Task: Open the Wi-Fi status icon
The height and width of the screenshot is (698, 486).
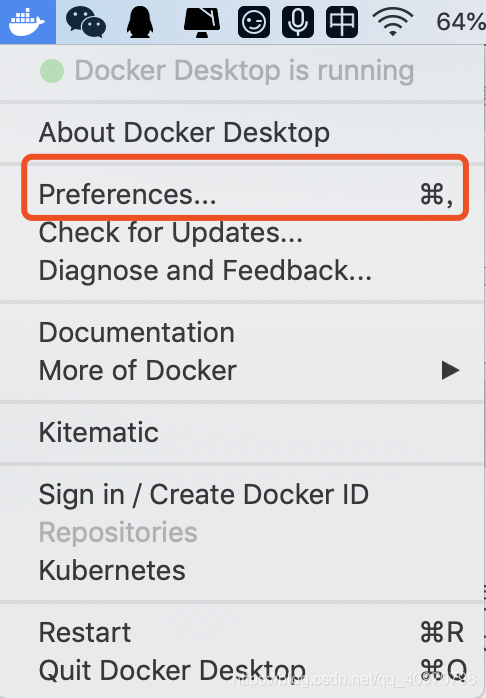Action: [x=393, y=22]
